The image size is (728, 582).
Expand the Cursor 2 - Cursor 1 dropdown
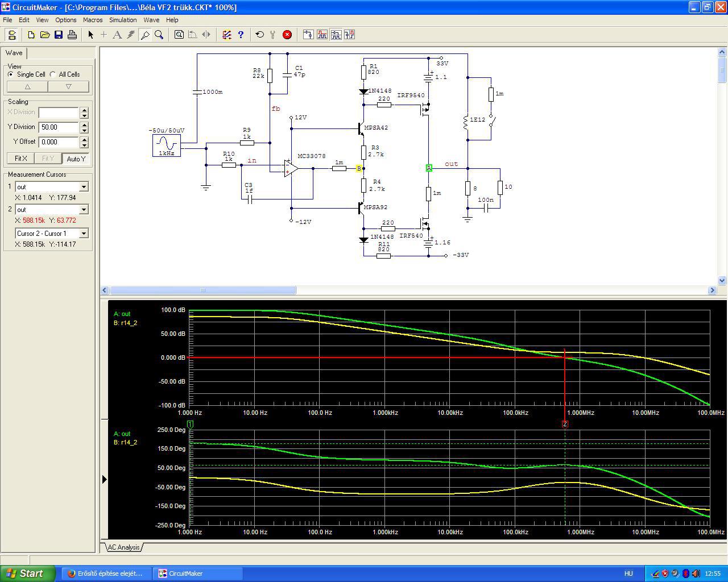84,234
